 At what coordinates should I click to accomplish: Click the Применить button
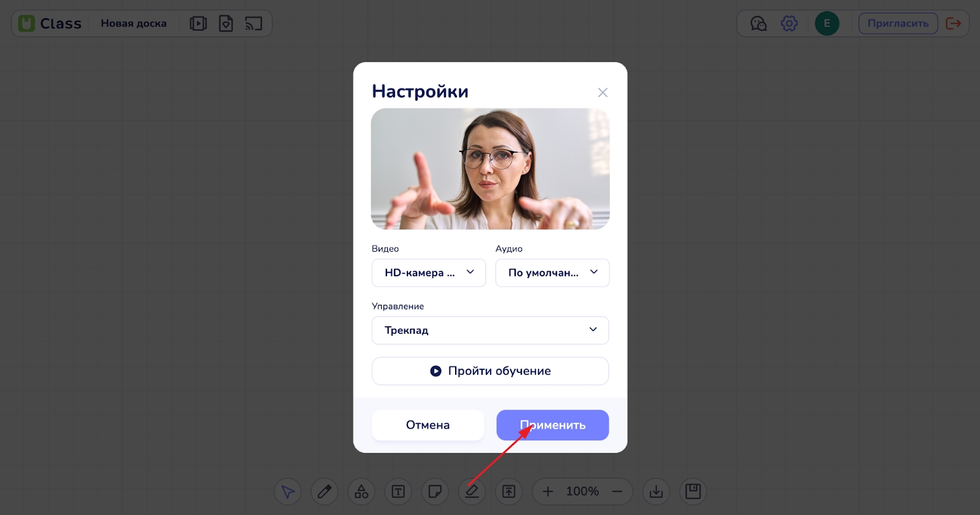point(552,425)
